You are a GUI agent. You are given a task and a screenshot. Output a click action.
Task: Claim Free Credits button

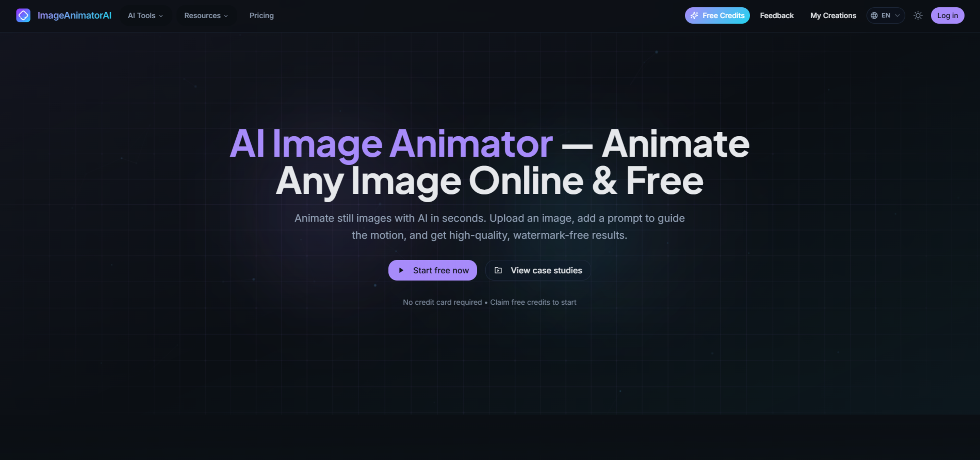click(x=717, y=16)
